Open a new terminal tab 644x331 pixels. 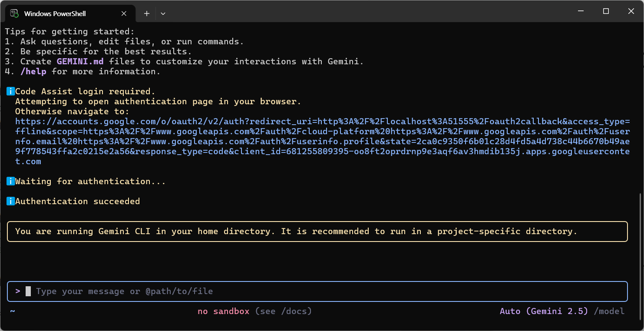coord(147,13)
